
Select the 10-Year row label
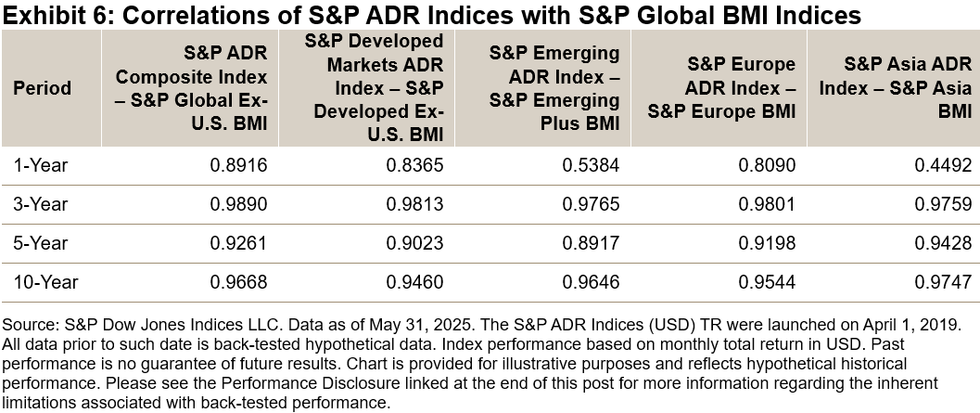point(45,282)
